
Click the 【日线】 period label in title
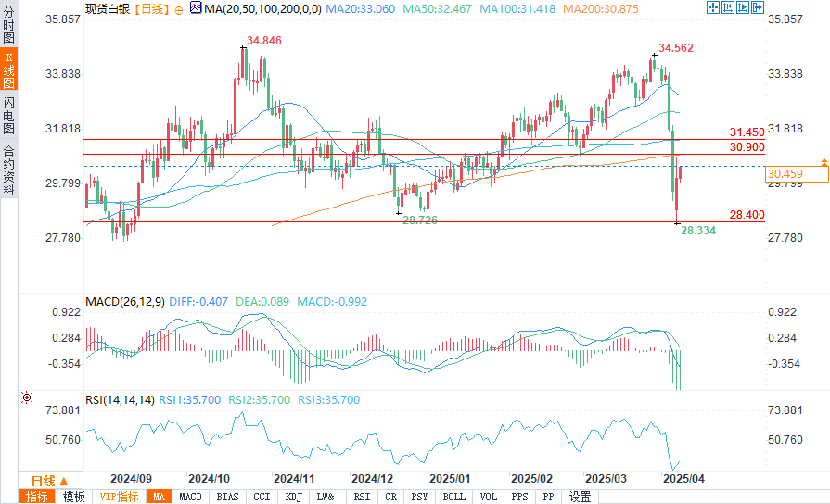[x=152, y=9]
